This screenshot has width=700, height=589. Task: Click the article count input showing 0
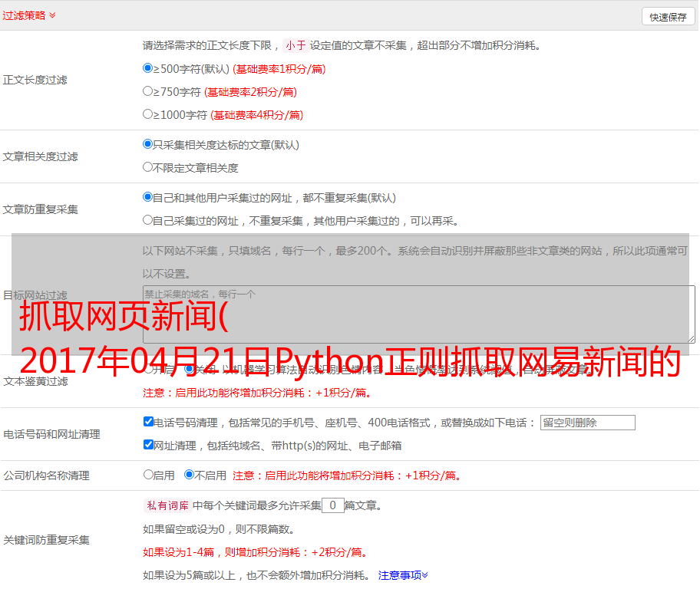click(332, 505)
